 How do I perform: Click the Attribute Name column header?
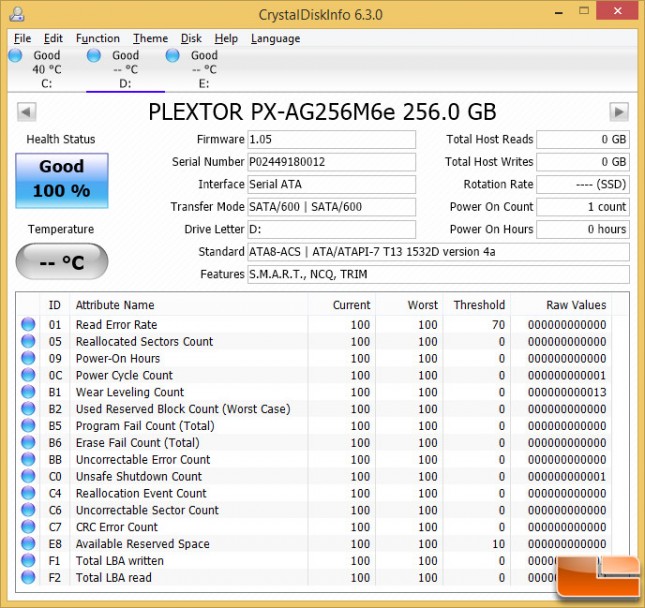(188, 305)
